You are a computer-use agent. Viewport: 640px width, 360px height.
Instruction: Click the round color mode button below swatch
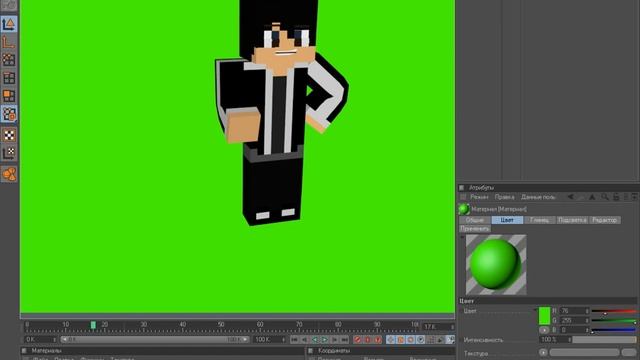pos(544,330)
